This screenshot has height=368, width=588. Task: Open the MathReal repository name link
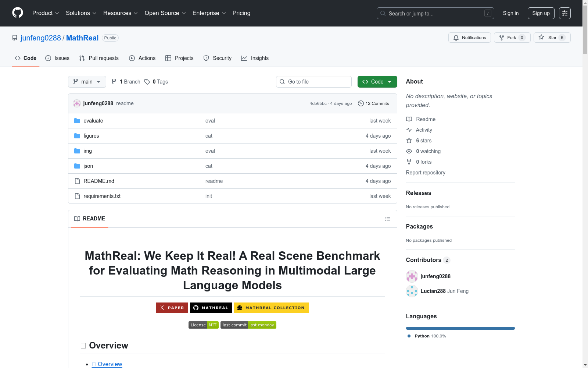click(82, 38)
